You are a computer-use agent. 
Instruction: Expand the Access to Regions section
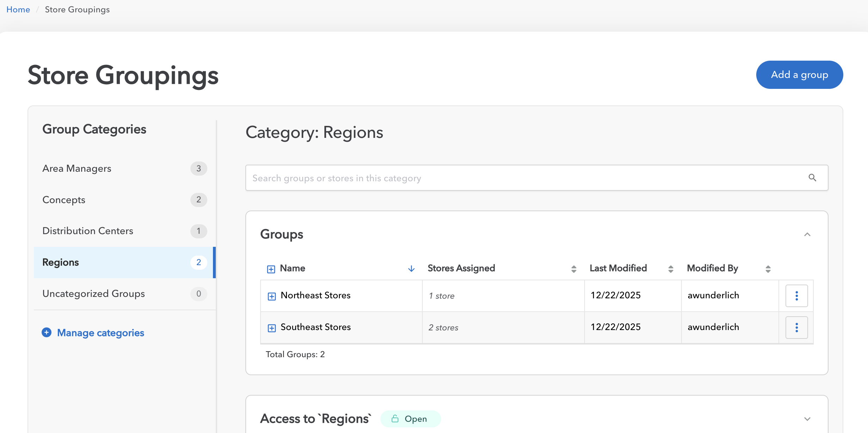click(807, 419)
